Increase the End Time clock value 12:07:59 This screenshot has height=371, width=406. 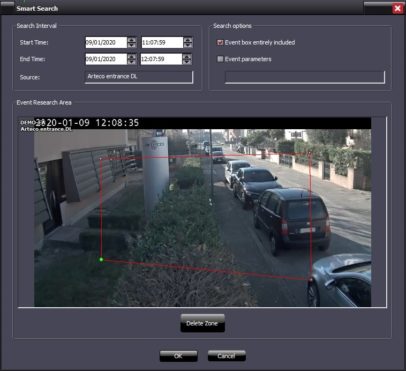187,56
